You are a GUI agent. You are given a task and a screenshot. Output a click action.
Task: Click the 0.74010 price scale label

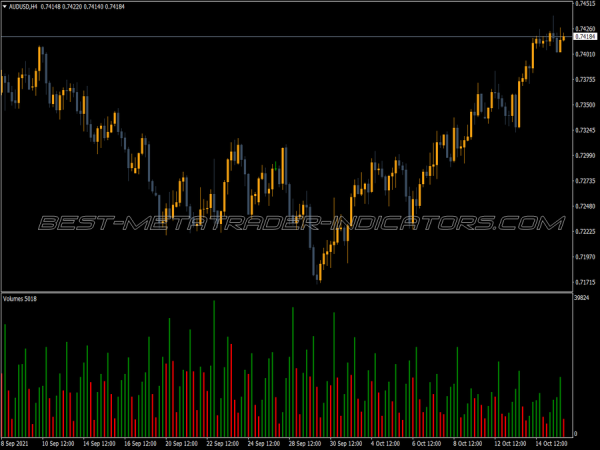[x=586, y=54]
